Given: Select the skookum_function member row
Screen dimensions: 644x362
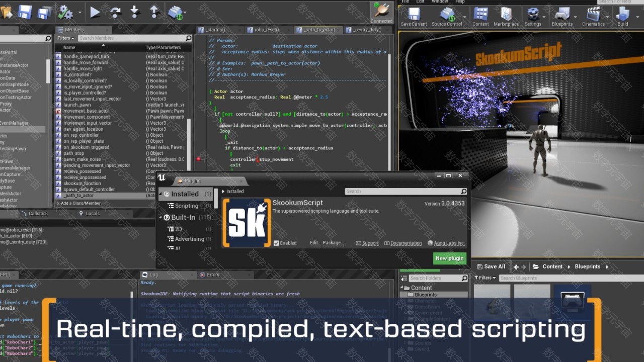Looking at the screenshot, I should pyautogui.click(x=120, y=184).
